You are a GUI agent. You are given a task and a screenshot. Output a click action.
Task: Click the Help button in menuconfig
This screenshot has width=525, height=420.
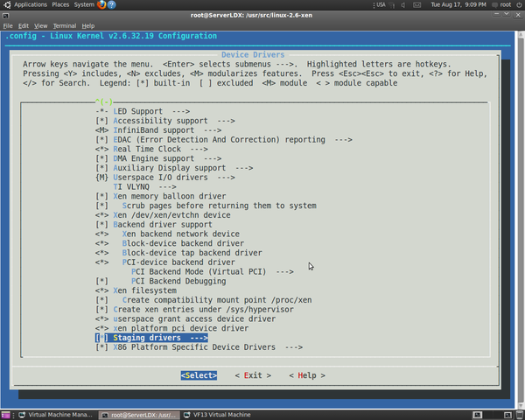[x=307, y=375]
